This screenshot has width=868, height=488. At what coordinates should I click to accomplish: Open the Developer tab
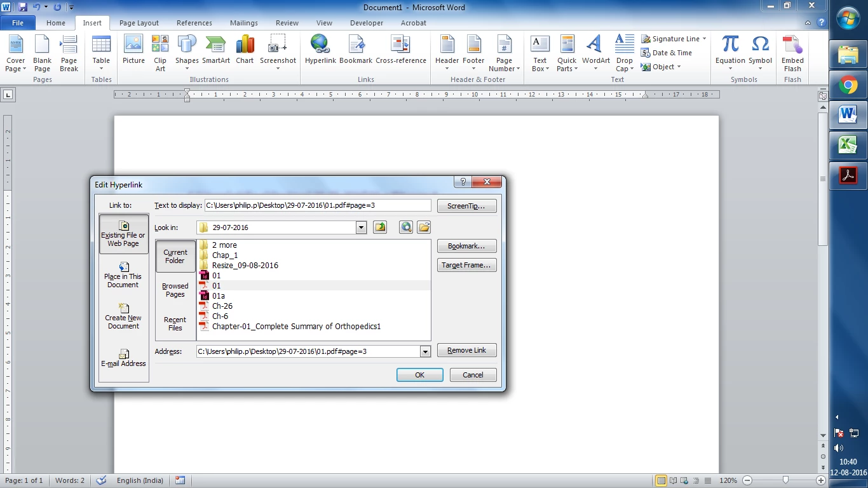(367, 23)
